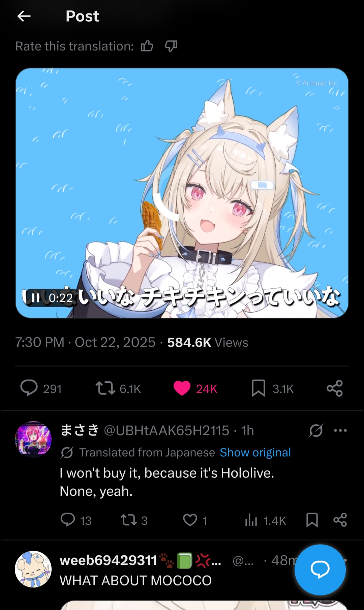This screenshot has width=364, height=610.
Task: Share the main post
Action: click(335, 388)
